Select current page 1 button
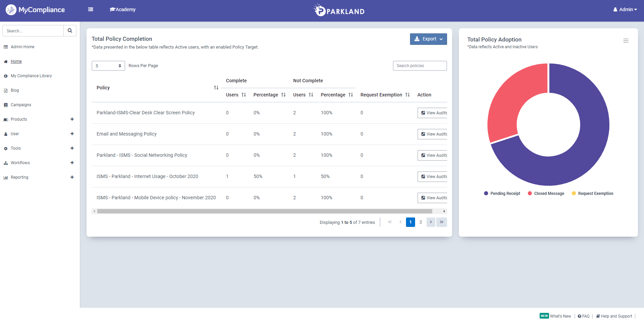The width and height of the screenshot is (644, 324). 410,222
